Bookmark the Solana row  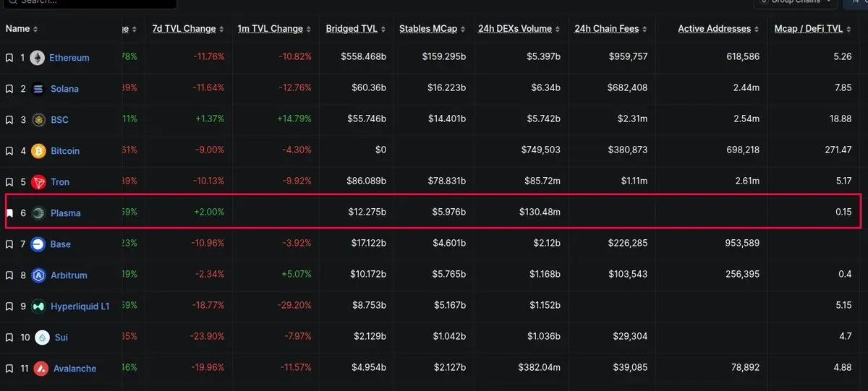coord(9,89)
